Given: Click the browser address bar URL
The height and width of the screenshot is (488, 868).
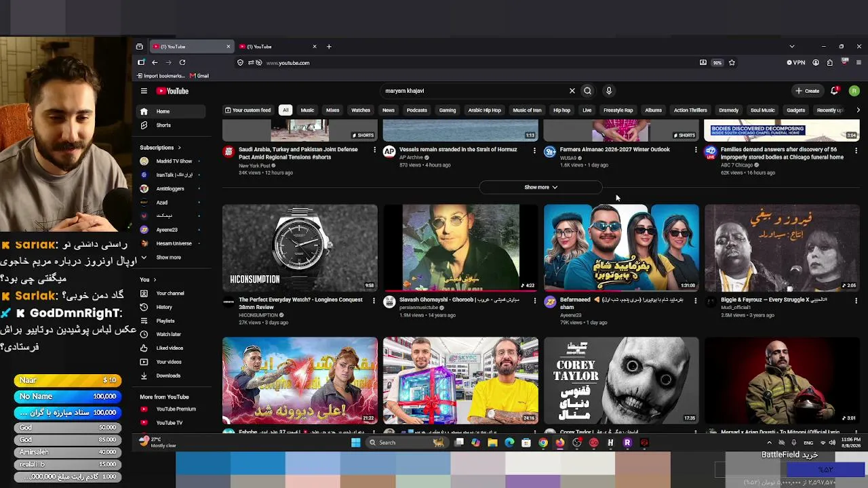Looking at the screenshot, I should (x=288, y=63).
